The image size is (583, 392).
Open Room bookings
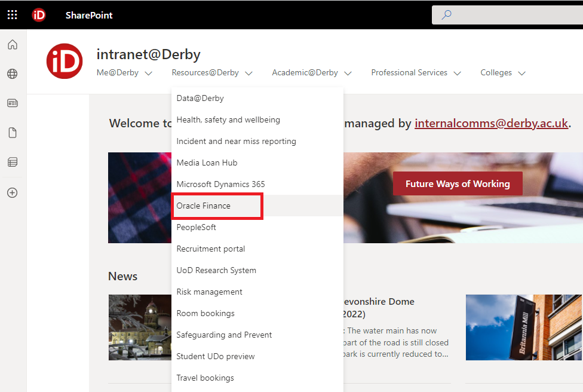[x=257, y=314]
